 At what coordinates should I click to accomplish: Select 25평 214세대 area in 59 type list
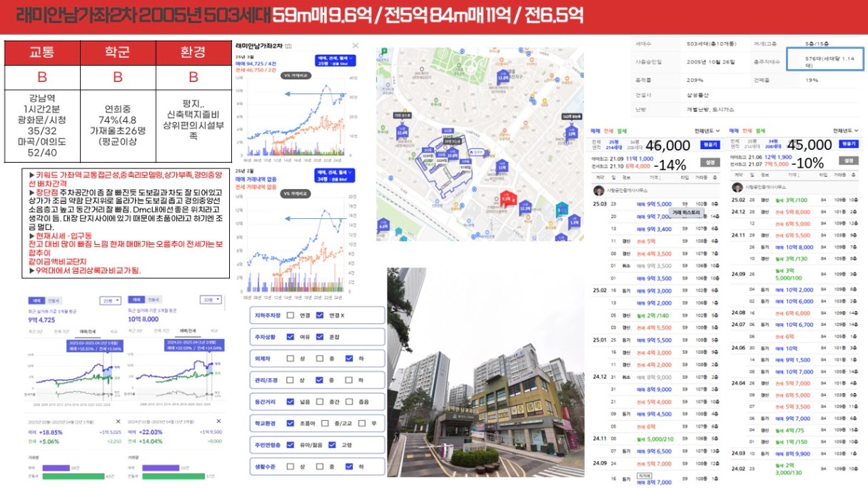[612, 145]
